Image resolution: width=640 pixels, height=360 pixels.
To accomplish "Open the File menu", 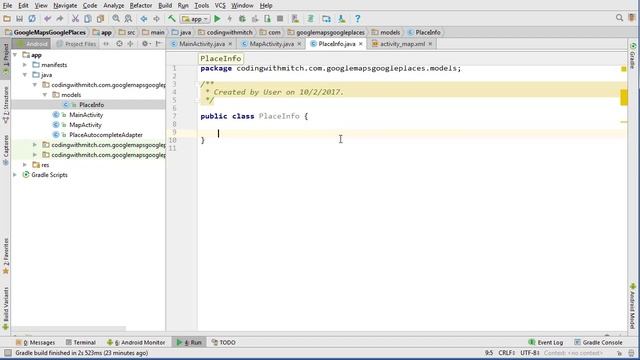I will pyautogui.click(x=7, y=6).
